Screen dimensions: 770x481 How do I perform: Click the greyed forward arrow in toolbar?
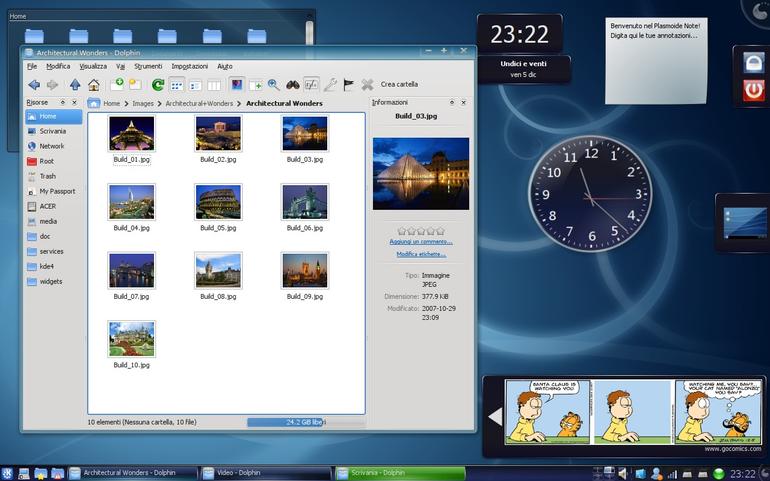[52, 85]
